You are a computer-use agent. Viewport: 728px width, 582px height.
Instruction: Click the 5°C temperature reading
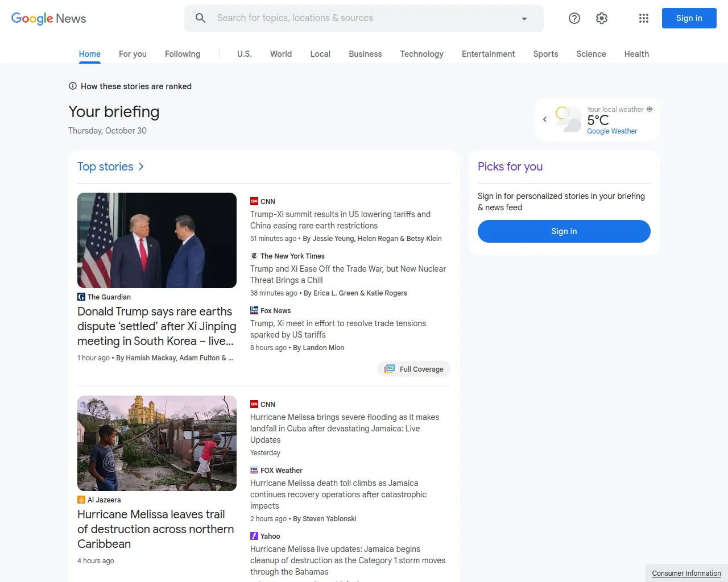point(598,120)
